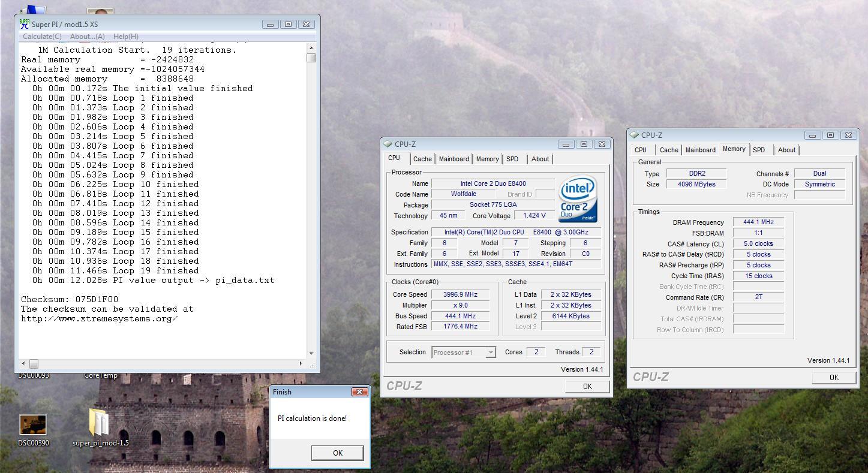Select the DSC00093 desktop icon
This screenshot has height=473, width=868.
click(x=34, y=375)
